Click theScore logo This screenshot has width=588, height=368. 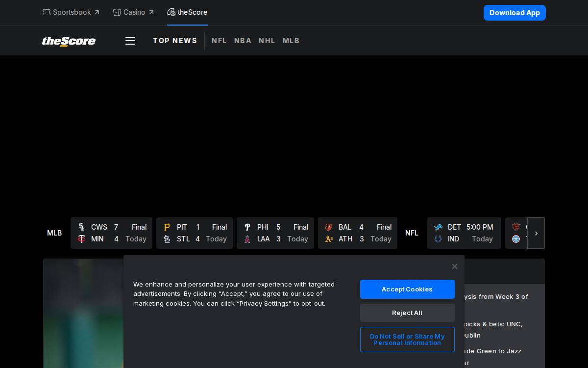pos(69,41)
